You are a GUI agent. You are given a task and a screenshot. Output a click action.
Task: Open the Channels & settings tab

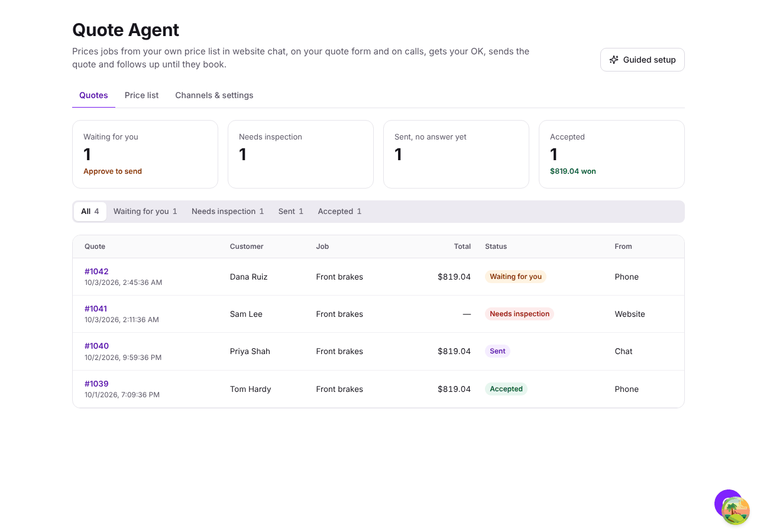(214, 95)
